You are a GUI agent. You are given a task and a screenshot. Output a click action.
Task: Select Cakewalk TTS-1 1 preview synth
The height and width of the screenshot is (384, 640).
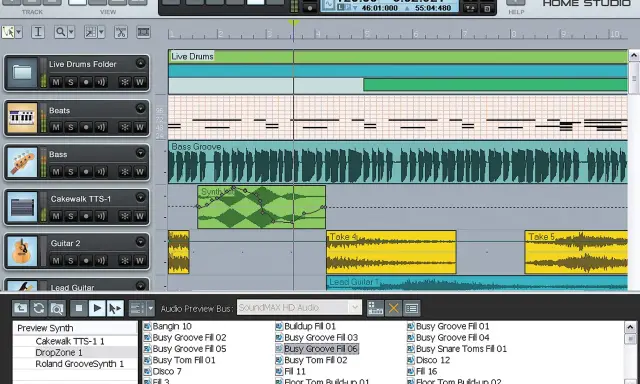[70, 341]
